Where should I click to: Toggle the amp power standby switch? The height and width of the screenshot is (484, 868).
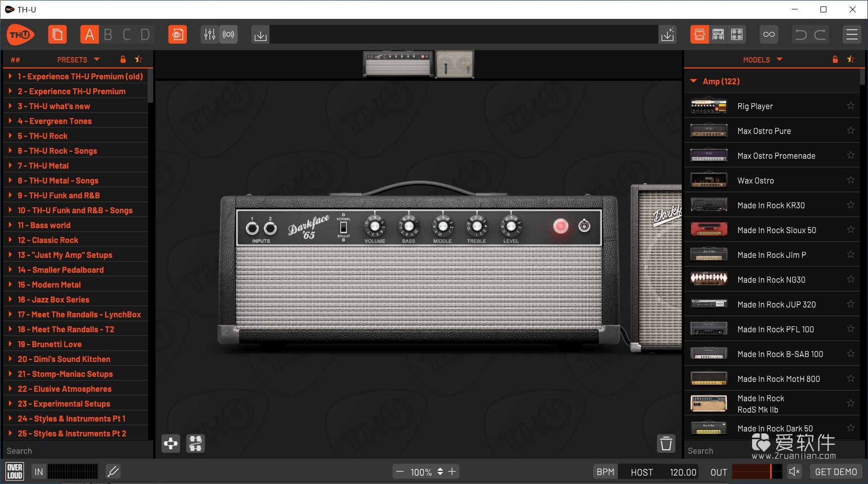(x=585, y=226)
